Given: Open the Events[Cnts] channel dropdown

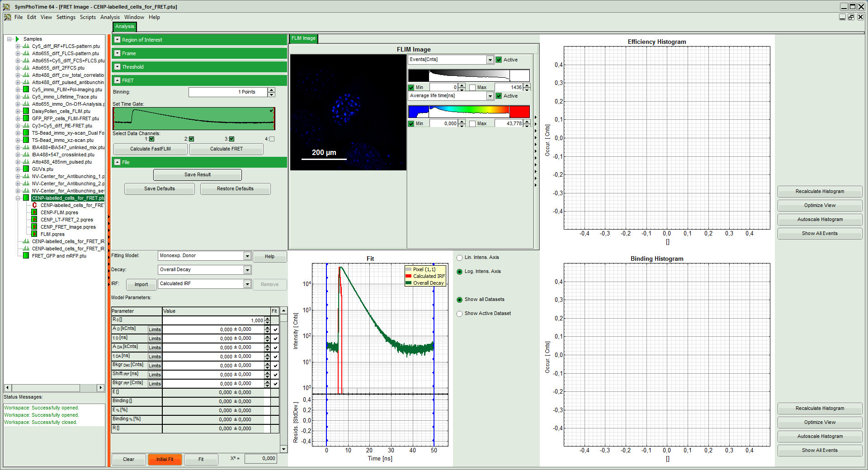Looking at the screenshot, I should pyautogui.click(x=490, y=60).
